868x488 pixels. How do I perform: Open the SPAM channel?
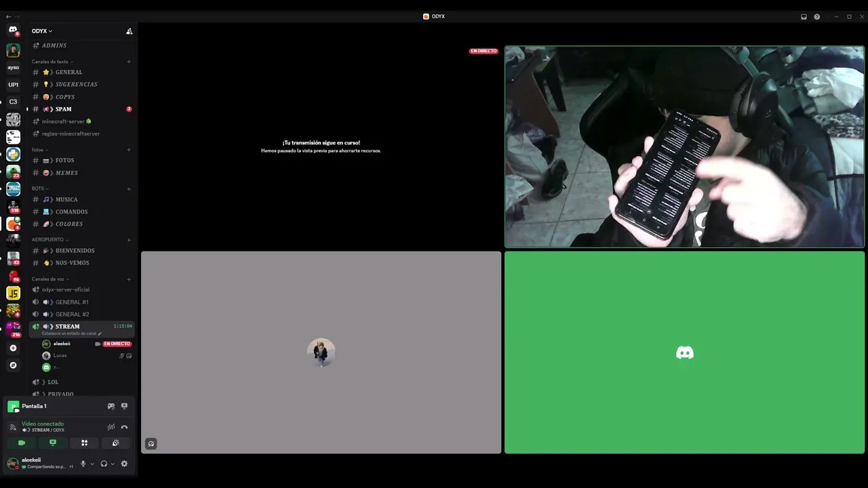pos(82,109)
